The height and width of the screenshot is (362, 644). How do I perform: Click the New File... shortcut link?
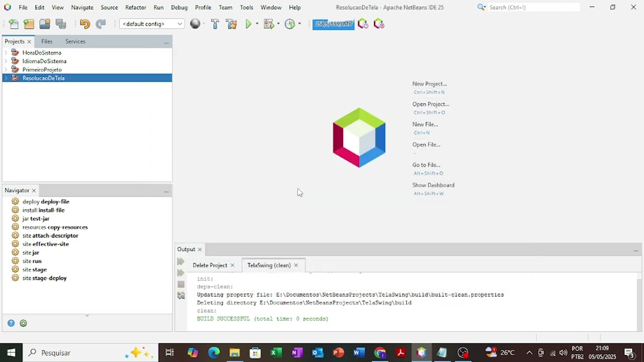pyautogui.click(x=425, y=124)
